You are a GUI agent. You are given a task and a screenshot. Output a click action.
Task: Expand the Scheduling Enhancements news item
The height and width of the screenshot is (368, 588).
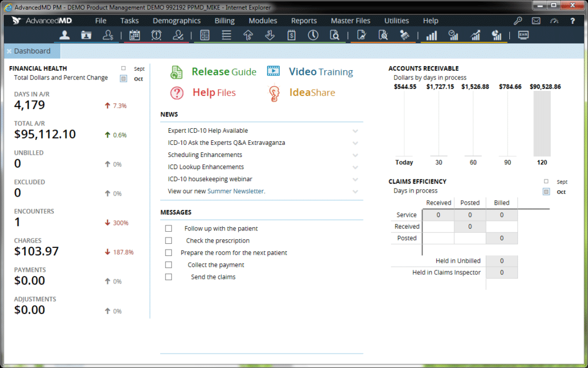[355, 155]
